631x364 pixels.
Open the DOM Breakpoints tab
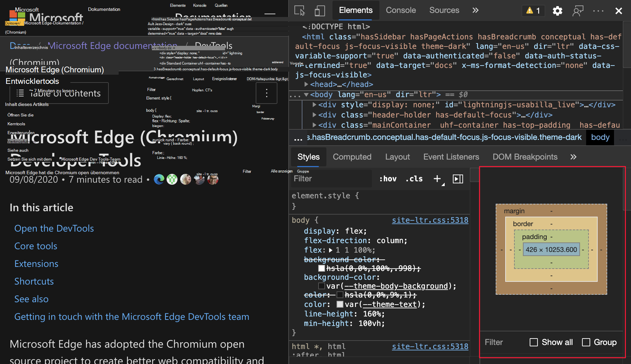click(x=525, y=157)
